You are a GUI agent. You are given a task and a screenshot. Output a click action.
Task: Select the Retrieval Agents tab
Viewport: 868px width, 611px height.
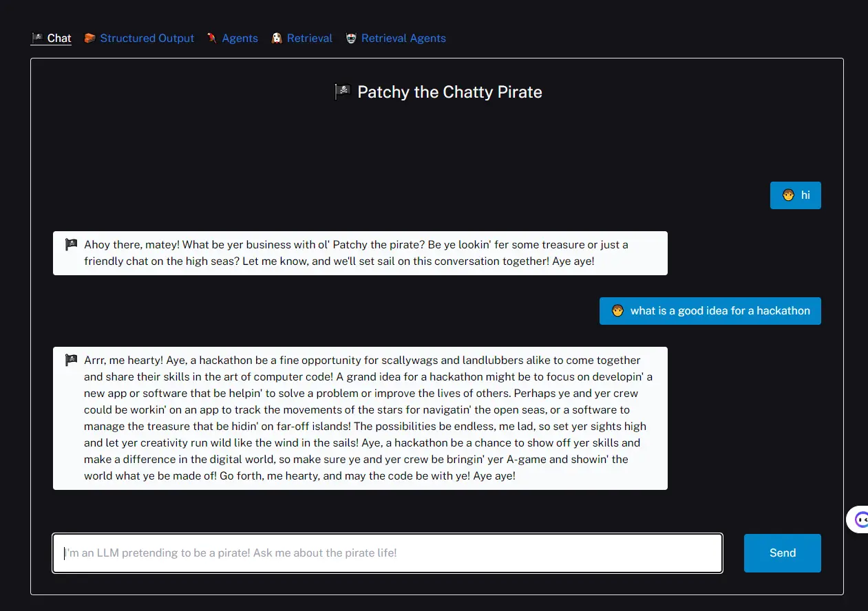pos(396,39)
